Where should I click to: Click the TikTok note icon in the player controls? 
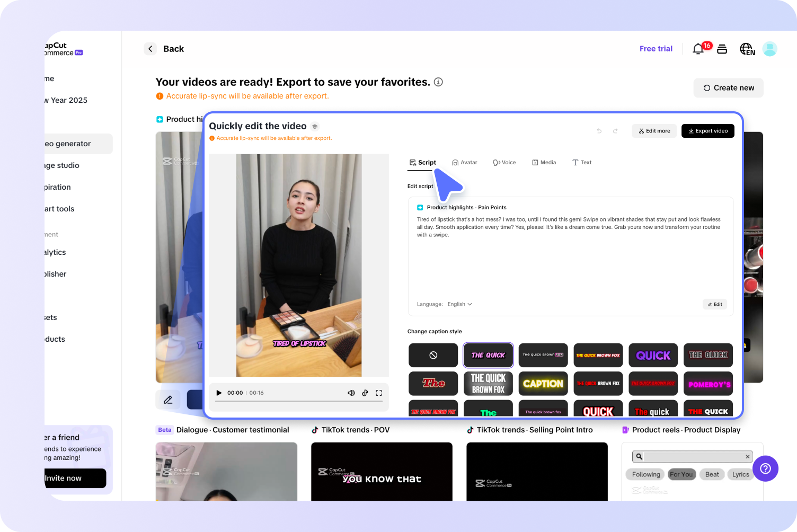(365, 393)
